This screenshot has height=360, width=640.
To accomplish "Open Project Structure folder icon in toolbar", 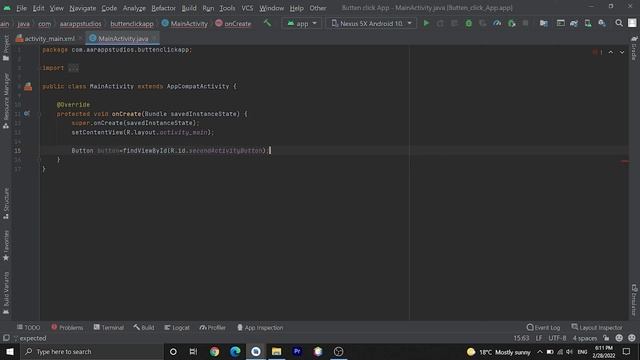I will (543, 23).
